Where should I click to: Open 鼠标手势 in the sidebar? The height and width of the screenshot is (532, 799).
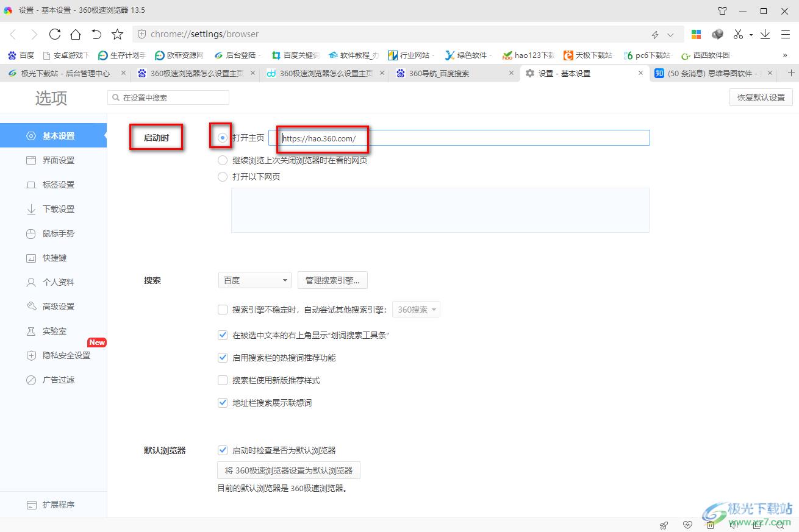(x=53, y=233)
